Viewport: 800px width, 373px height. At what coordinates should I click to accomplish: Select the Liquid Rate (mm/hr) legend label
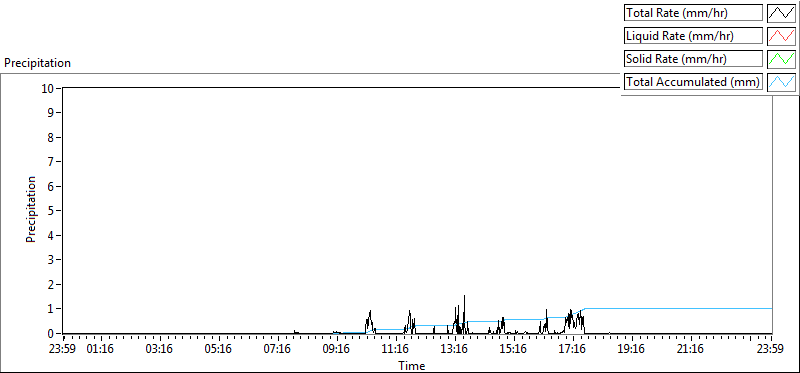[693, 36]
